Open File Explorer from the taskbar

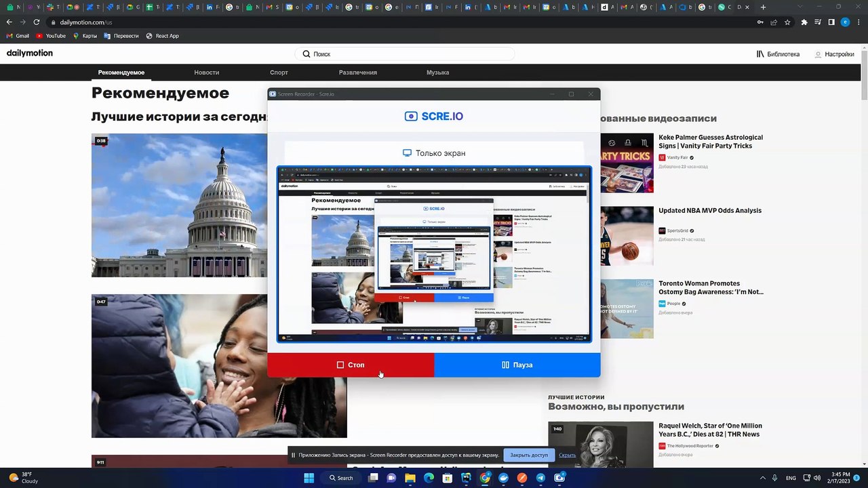(x=410, y=478)
